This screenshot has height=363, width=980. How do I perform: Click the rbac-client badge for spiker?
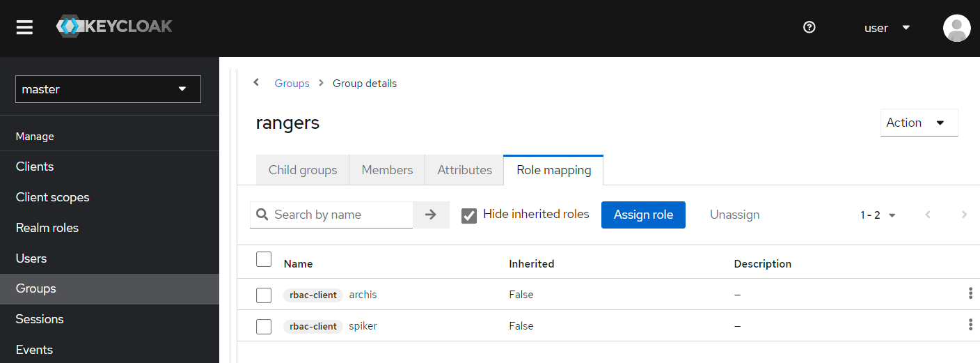[313, 326]
